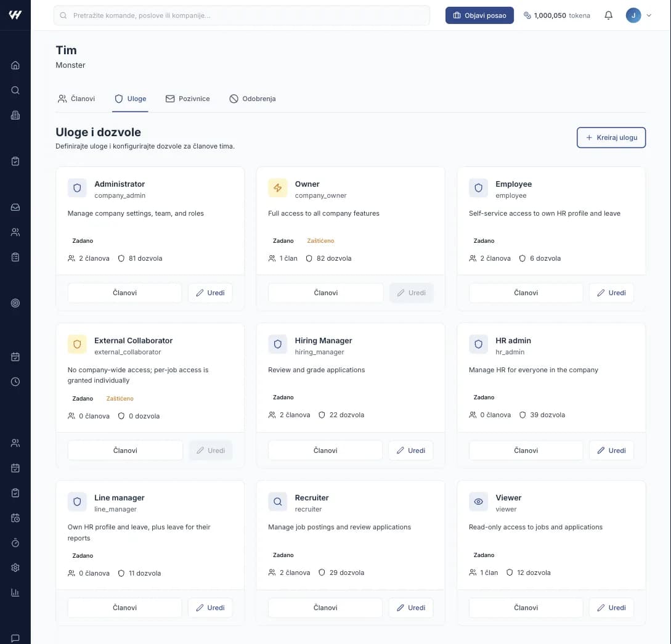Click the '82 dozvola' count on Owner
This screenshot has width=671, height=644.
(x=334, y=258)
